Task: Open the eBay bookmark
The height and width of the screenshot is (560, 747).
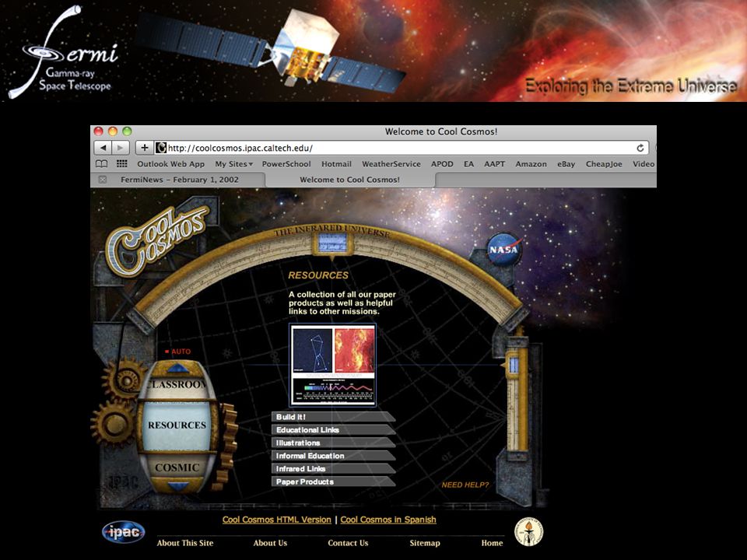Action: [x=566, y=164]
